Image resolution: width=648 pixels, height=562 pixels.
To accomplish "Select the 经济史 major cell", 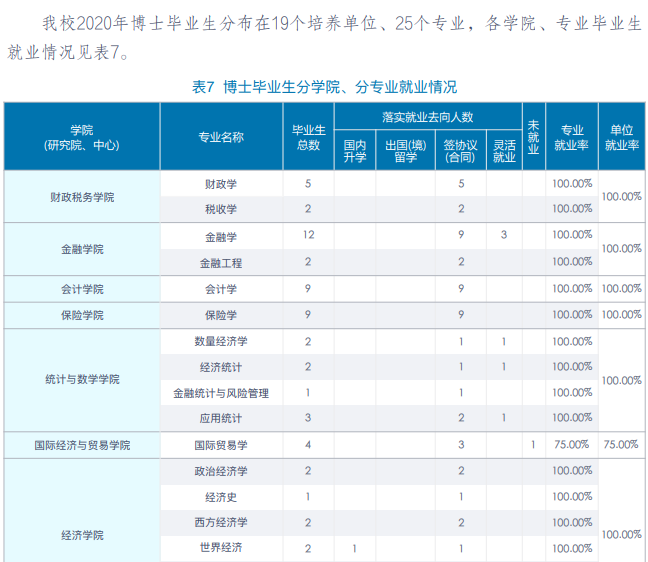I will click(x=221, y=497).
